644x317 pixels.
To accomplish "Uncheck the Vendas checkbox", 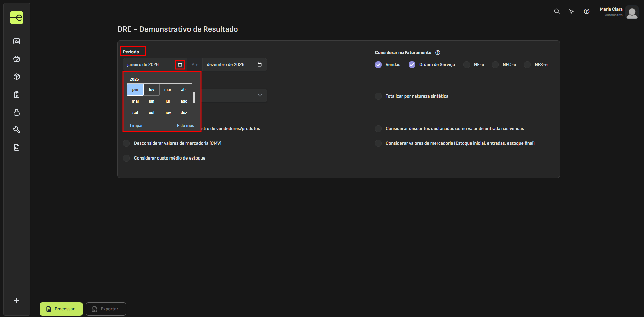I will (x=378, y=65).
